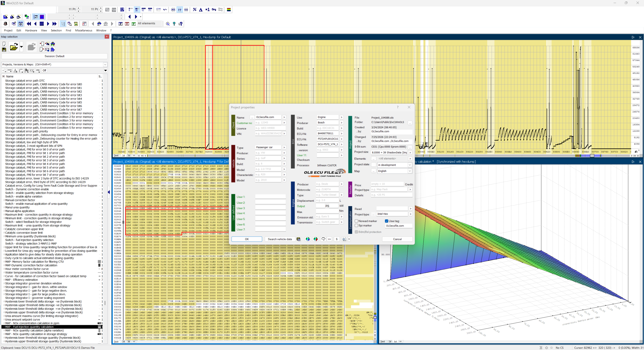Switch to decimal 255 number display
The image size is (644, 350).
(173, 10)
